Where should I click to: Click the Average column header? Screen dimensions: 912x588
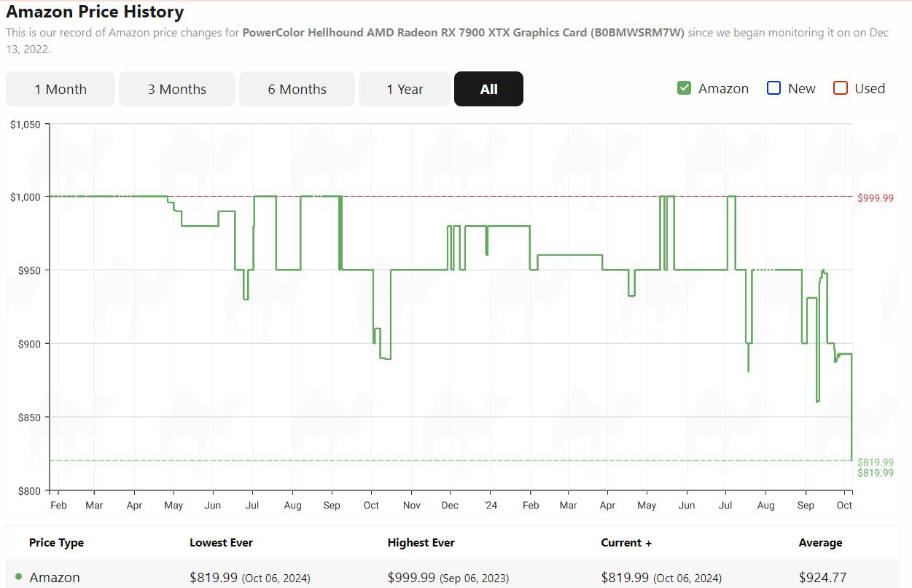(820, 543)
